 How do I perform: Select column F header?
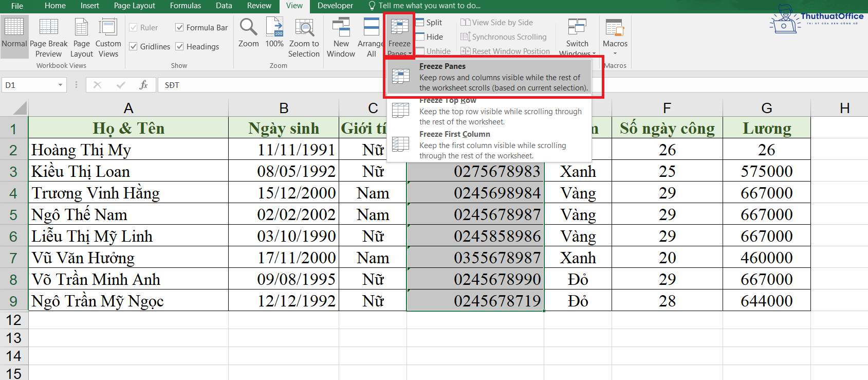(667, 108)
